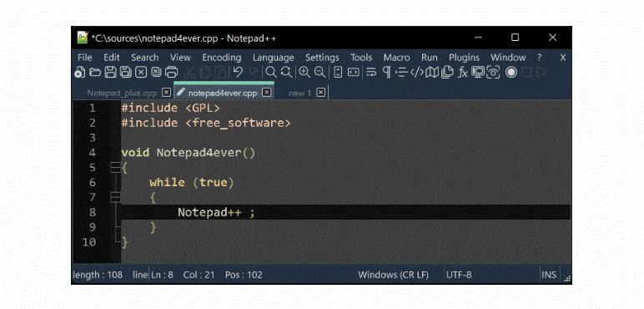644x309 pixels.
Task: Open the Tools menu
Action: 361,58
